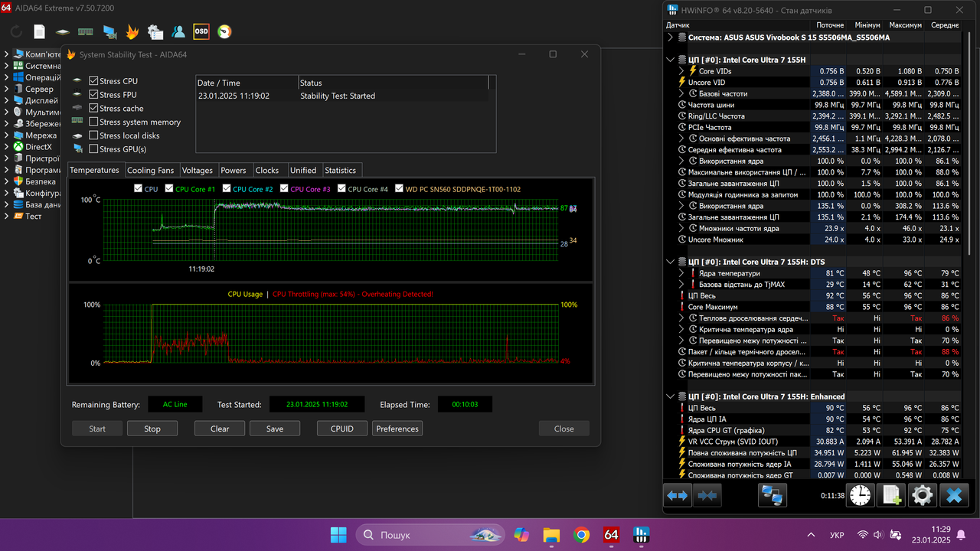Click the gauge icon in AIDA64 toolbar

224,31
